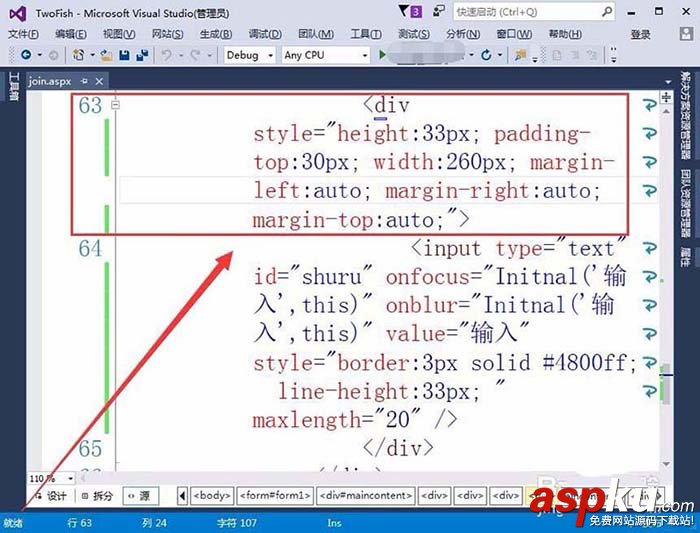Open the 窗口(W) menu
This screenshot has height=533, width=700.
(x=514, y=34)
